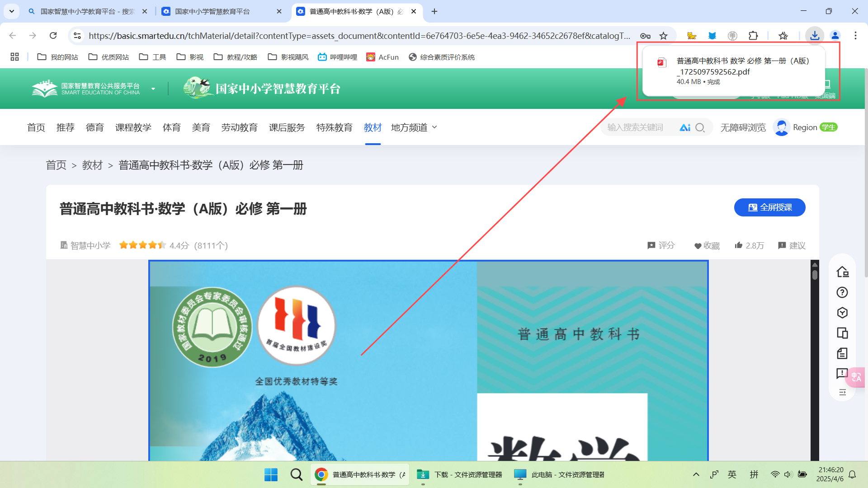868x488 pixels.
Task: Click the magnifier search icon in search box
Action: click(700, 127)
